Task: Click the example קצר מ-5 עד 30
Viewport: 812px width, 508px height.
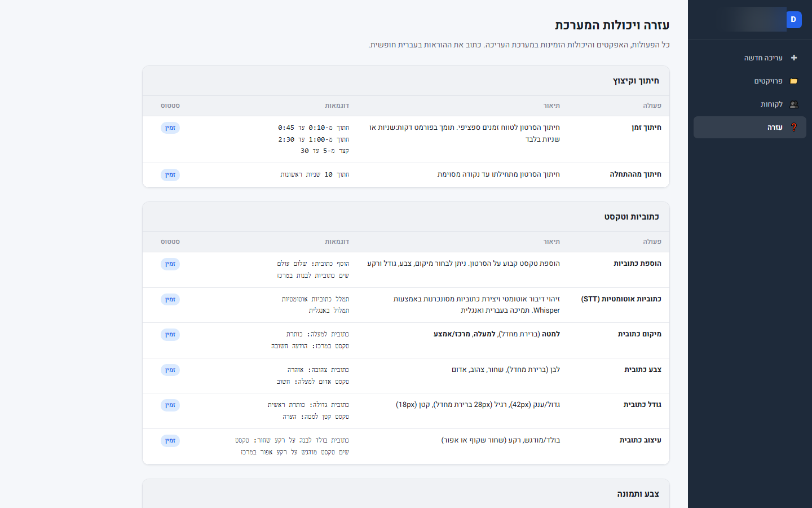Action: point(325,151)
